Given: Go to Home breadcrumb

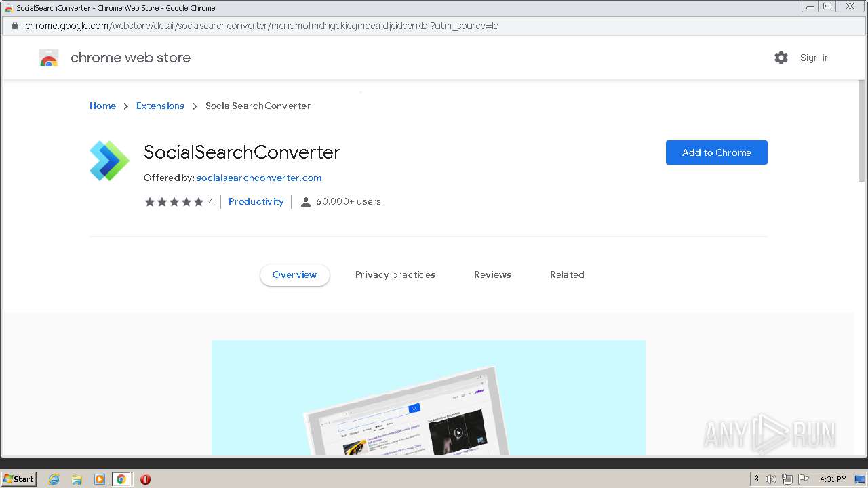Looking at the screenshot, I should pos(102,106).
